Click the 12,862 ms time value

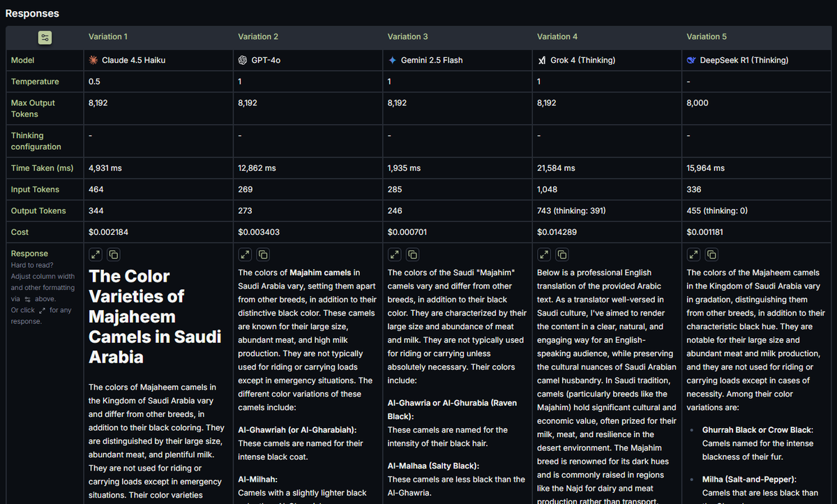[257, 168]
